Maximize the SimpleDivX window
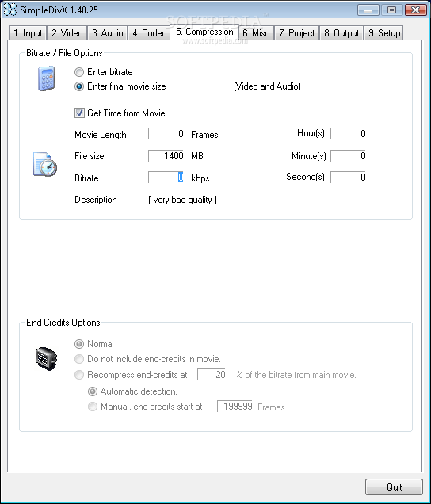The height and width of the screenshot is (504, 431). point(391,10)
